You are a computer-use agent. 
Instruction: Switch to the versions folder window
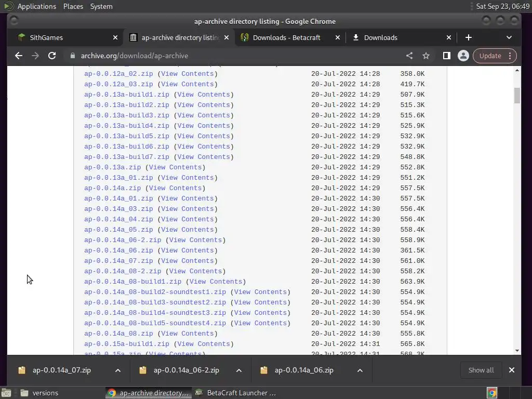[x=39, y=393]
